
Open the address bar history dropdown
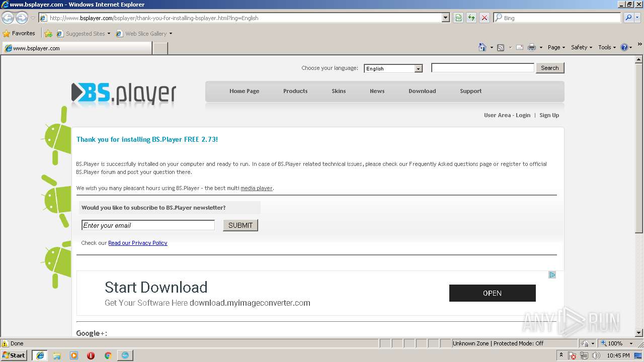pyautogui.click(x=445, y=18)
